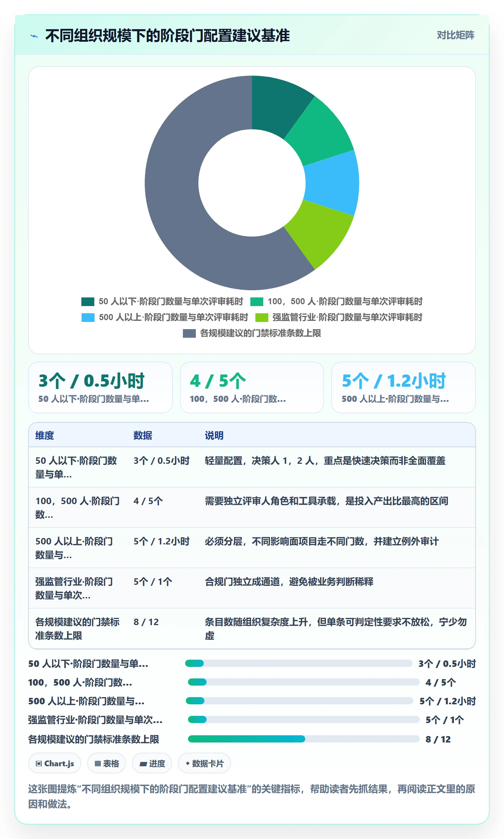Viewport: 504px width, 839px height.
Task: Click the lightning icon beside the title
Action: 34,36
